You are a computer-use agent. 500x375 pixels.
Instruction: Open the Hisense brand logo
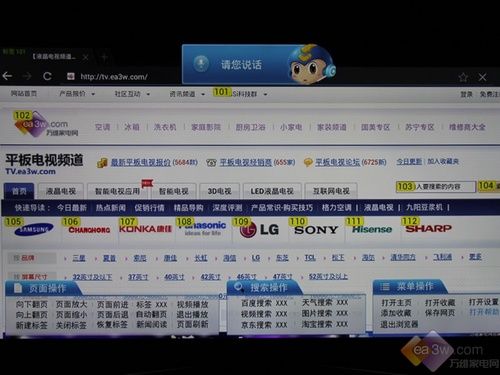pyautogui.click(x=372, y=229)
